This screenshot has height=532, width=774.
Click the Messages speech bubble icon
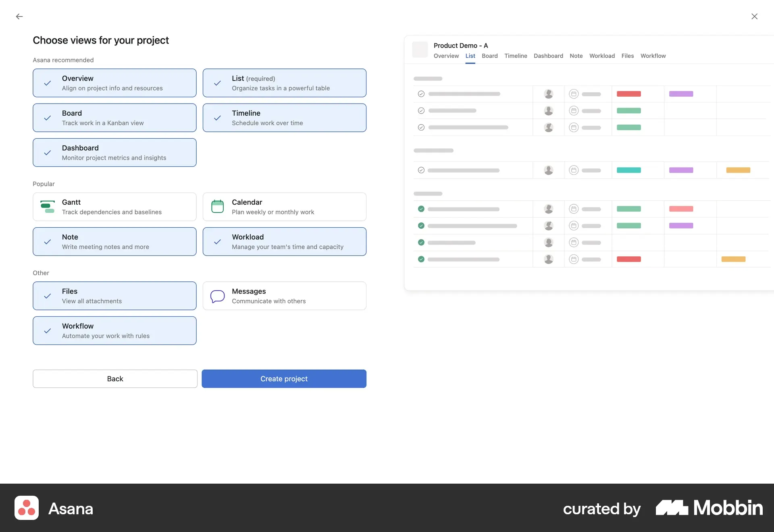[x=217, y=296]
